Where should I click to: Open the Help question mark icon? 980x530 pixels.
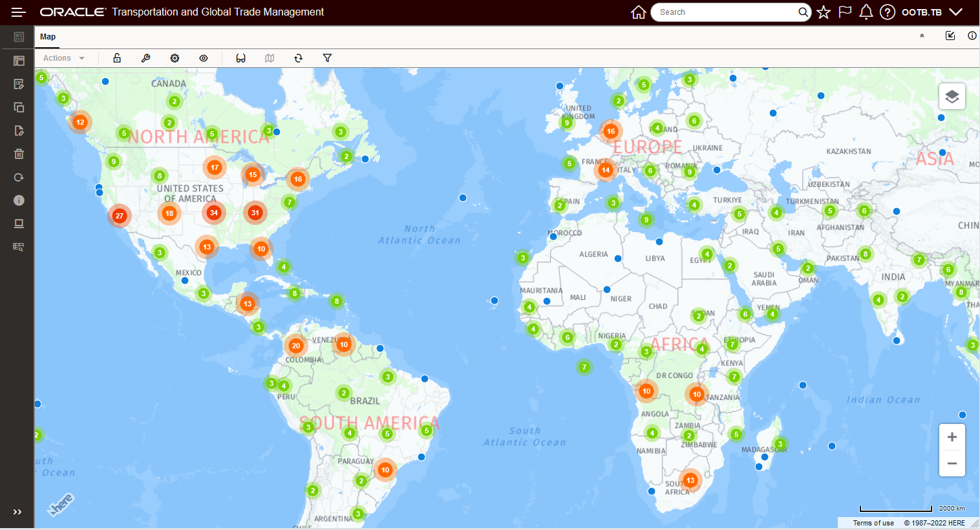888,12
